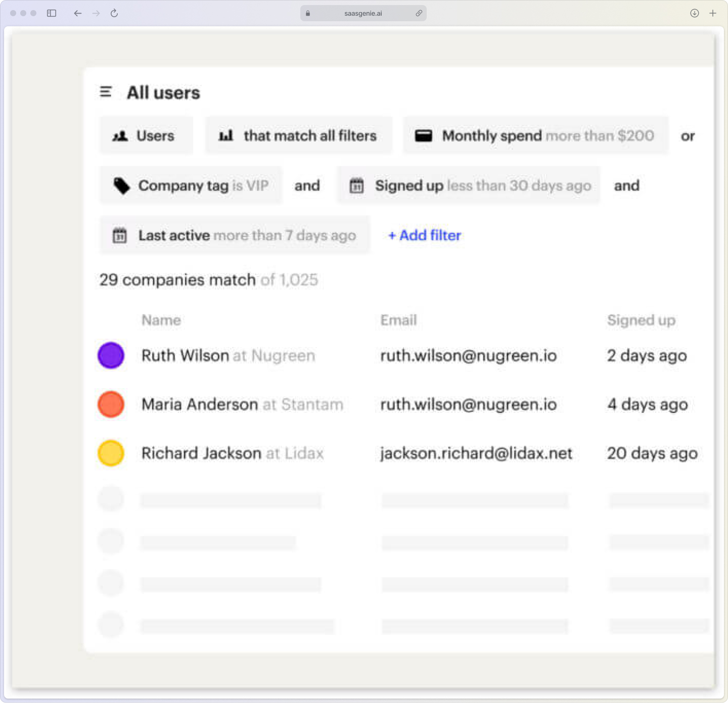Open the 'that match all filters' dropdown
Image resolution: width=728 pixels, height=703 pixels.
tap(310, 135)
